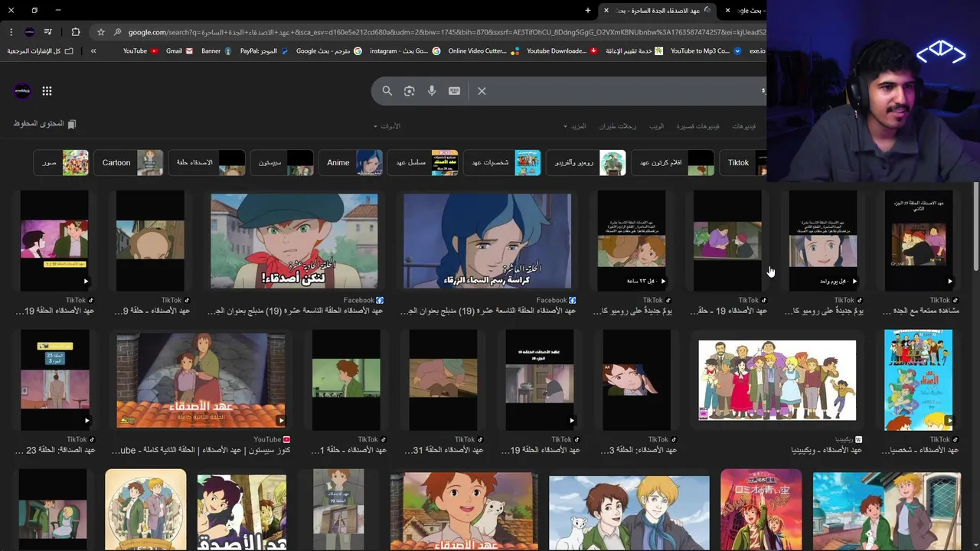Click the page vertical scrollbar
The image size is (980, 551).
(x=975, y=227)
